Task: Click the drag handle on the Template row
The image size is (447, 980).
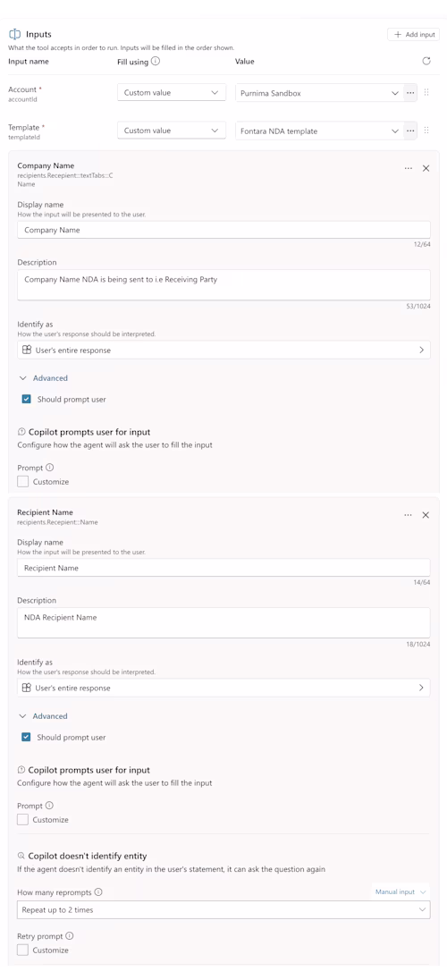Action: pyautogui.click(x=426, y=131)
